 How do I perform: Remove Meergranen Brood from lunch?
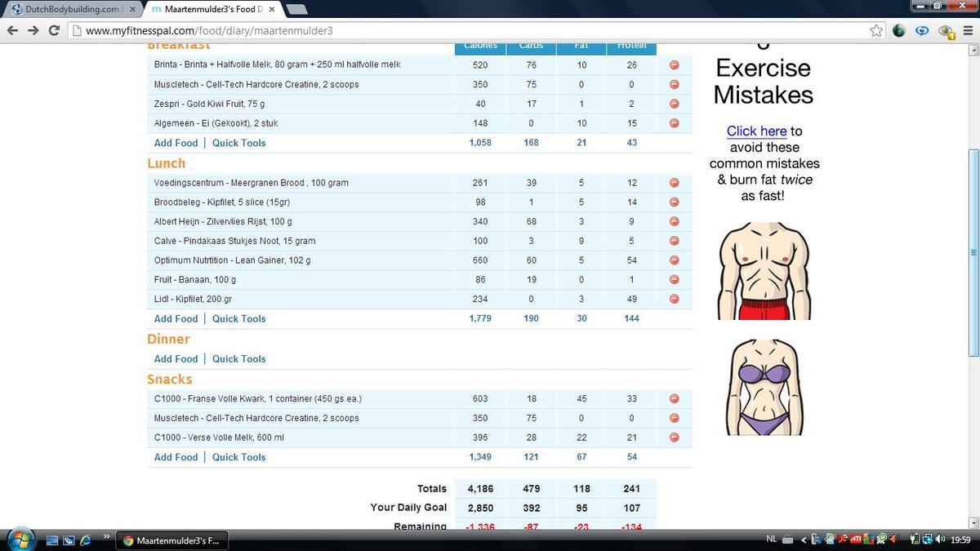(674, 183)
